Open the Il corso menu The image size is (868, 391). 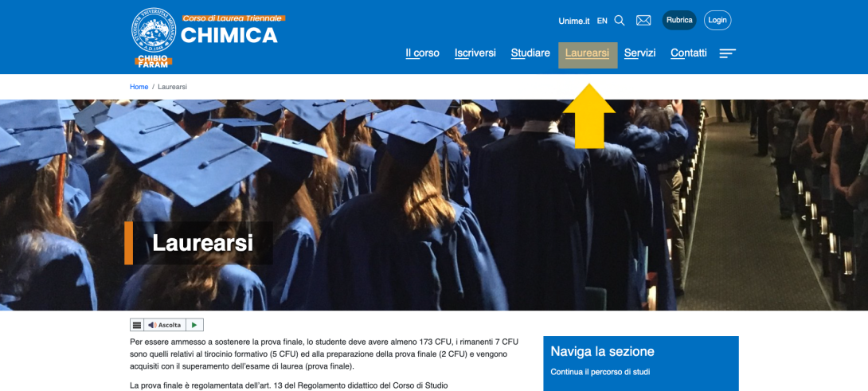(x=422, y=53)
